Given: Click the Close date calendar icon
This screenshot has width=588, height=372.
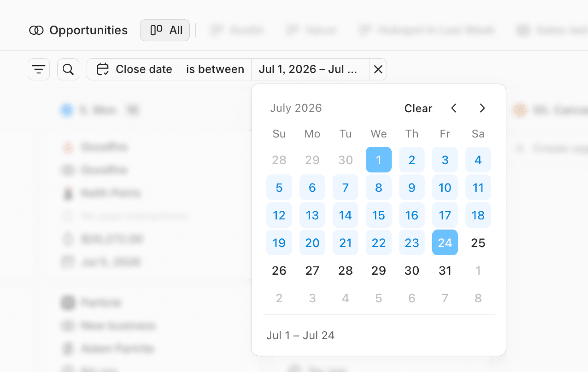Looking at the screenshot, I should (103, 69).
